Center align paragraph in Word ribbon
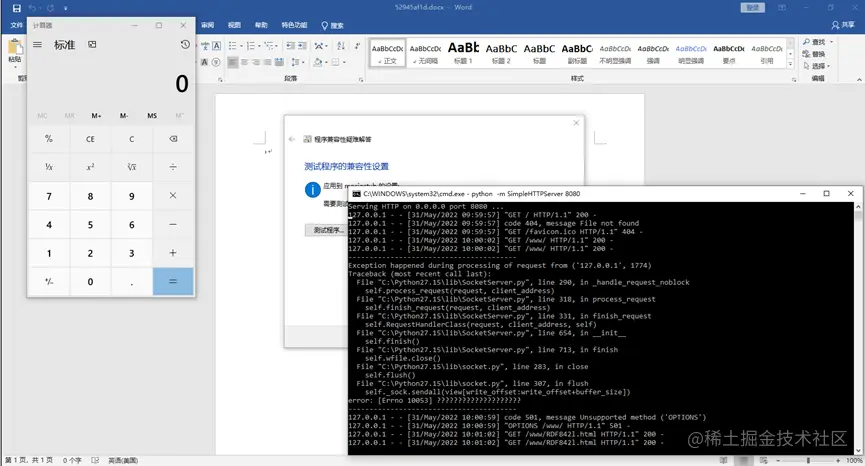The image size is (865, 466). (244, 62)
